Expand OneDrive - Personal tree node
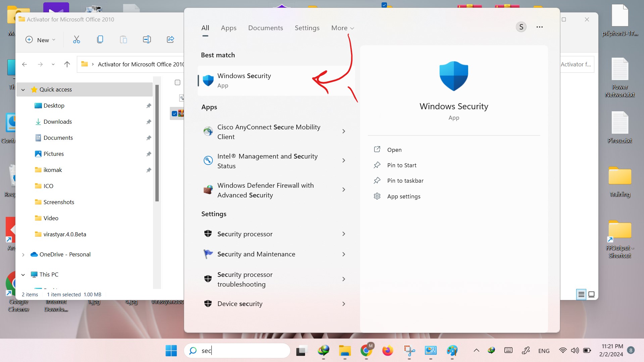This screenshot has height=362, width=644. (x=23, y=254)
